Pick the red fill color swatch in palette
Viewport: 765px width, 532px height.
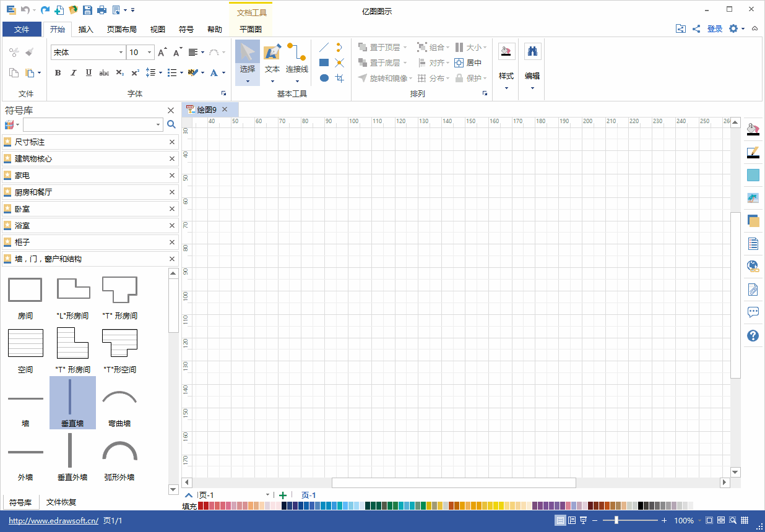click(201, 506)
